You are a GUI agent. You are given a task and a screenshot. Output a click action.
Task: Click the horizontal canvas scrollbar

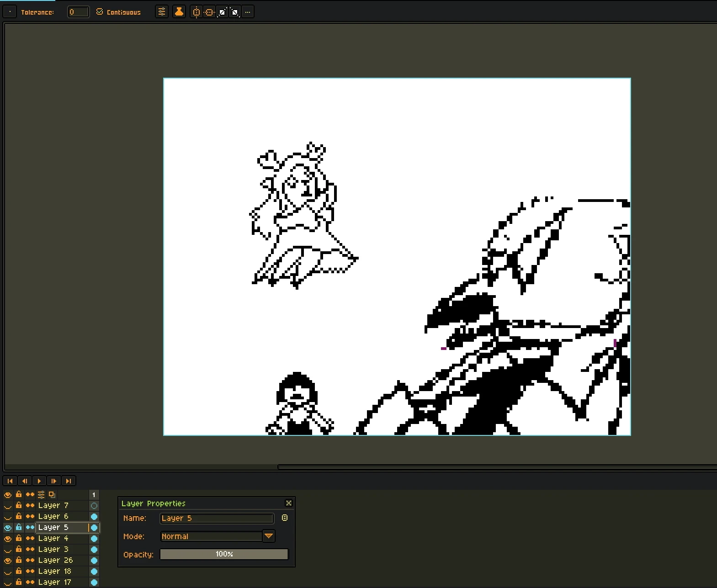(x=497, y=467)
